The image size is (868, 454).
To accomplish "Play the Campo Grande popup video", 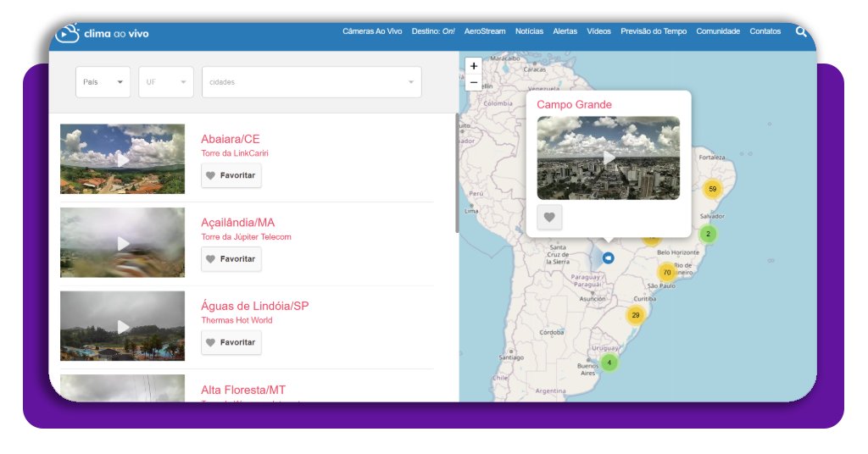I will pos(609,158).
